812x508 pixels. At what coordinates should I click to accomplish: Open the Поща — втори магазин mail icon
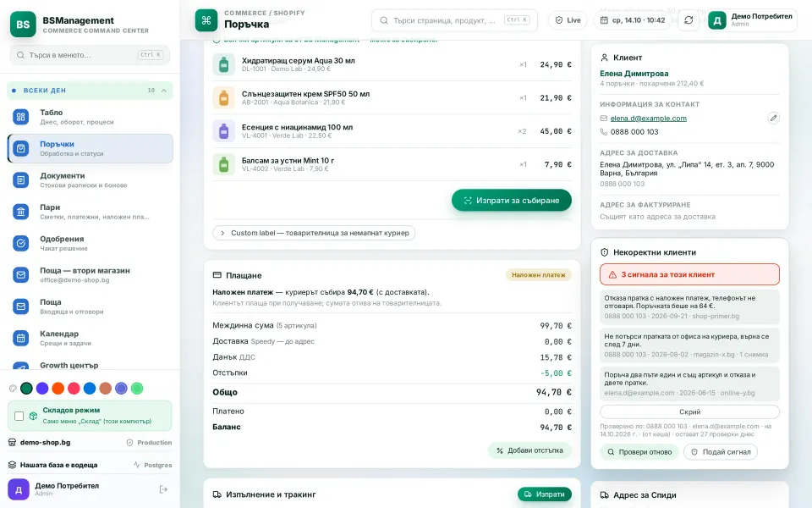20,274
